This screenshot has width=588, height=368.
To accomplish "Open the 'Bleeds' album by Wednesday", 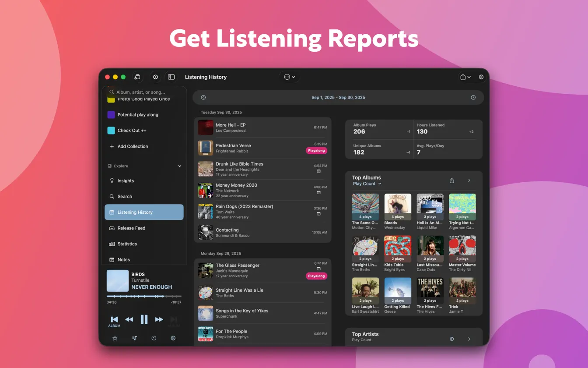I will pos(398,212).
